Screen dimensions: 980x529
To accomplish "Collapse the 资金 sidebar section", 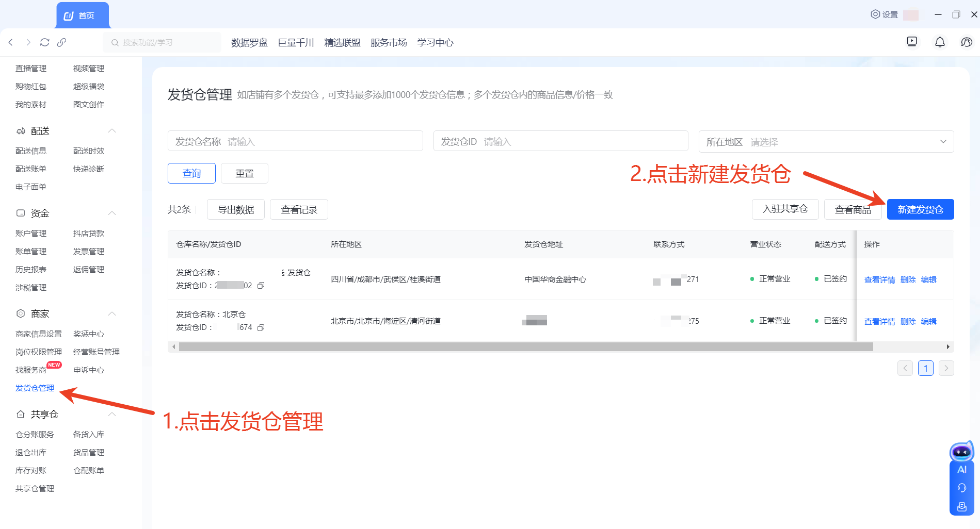I will point(112,213).
